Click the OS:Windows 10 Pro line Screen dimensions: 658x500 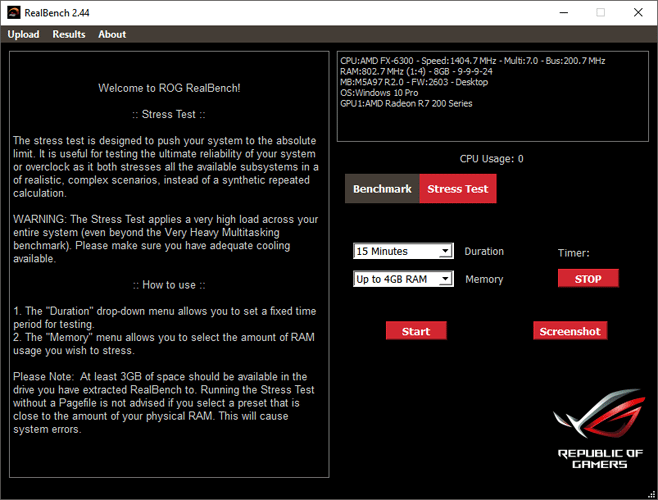379,93
